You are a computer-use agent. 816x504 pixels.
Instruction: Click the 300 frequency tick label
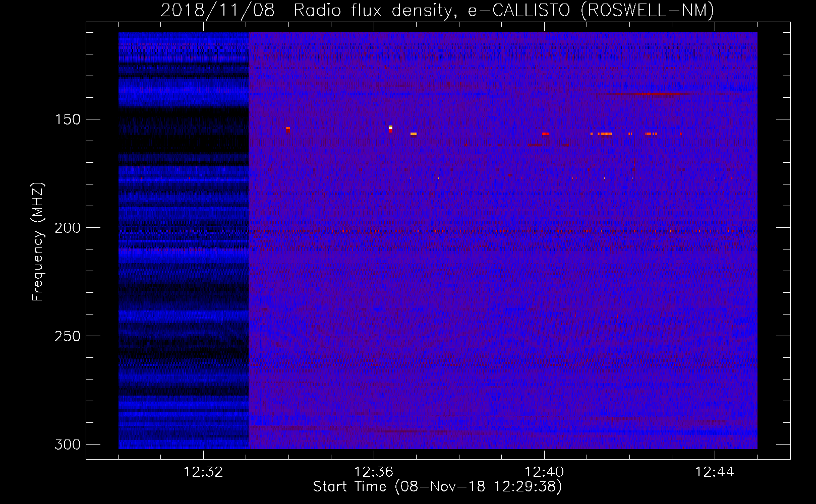pyautogui.click(x=68, y=445)
